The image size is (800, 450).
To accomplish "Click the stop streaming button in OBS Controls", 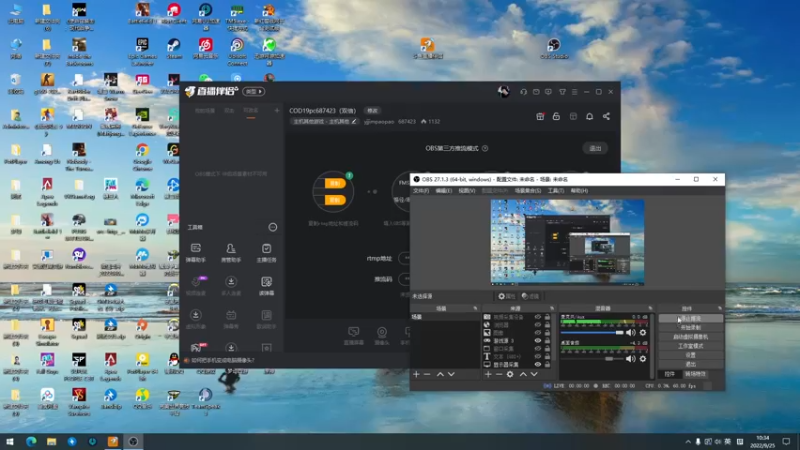I will coord(690,318).
